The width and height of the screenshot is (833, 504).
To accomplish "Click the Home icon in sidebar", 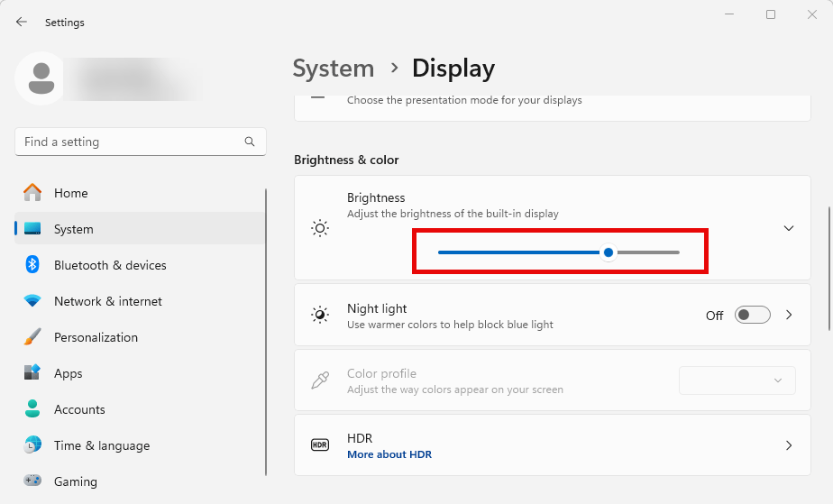I will tap(32, 193).
